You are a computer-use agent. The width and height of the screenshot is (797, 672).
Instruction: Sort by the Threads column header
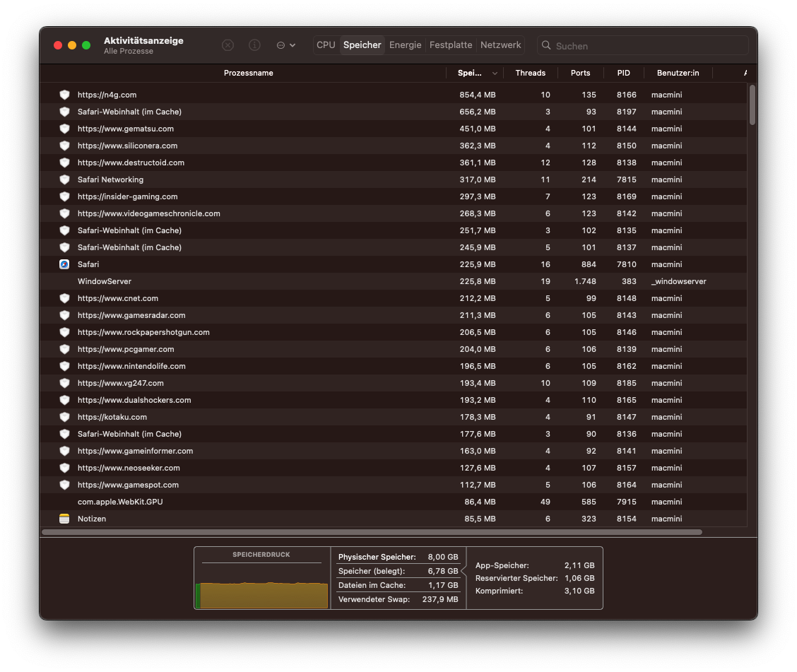click(530, 73)
